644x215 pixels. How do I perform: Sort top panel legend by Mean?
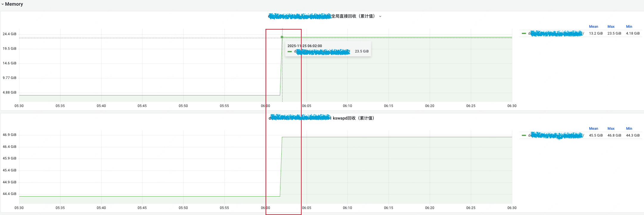click(x=593, y=27)
